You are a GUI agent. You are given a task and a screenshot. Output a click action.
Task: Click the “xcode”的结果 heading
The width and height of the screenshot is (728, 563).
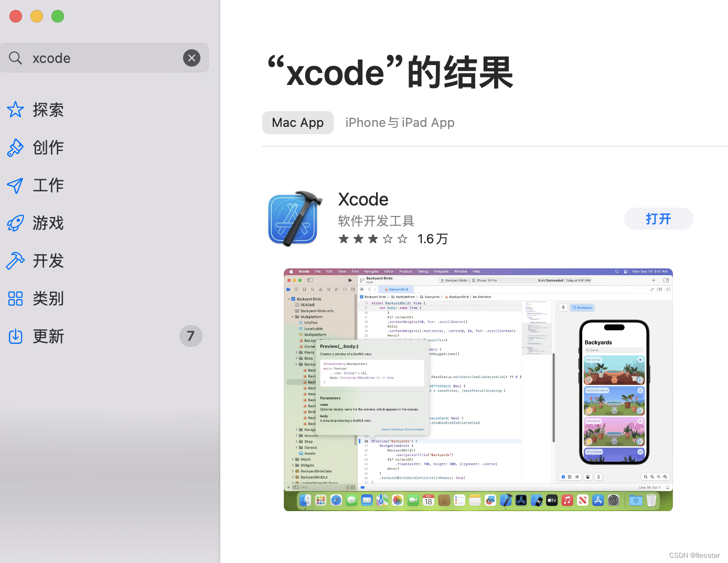[390, 72]
